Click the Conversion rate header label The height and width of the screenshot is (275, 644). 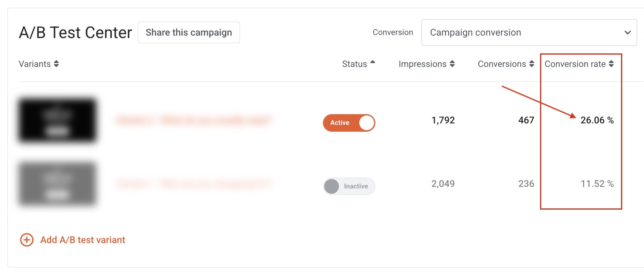(x=575, y=64)
